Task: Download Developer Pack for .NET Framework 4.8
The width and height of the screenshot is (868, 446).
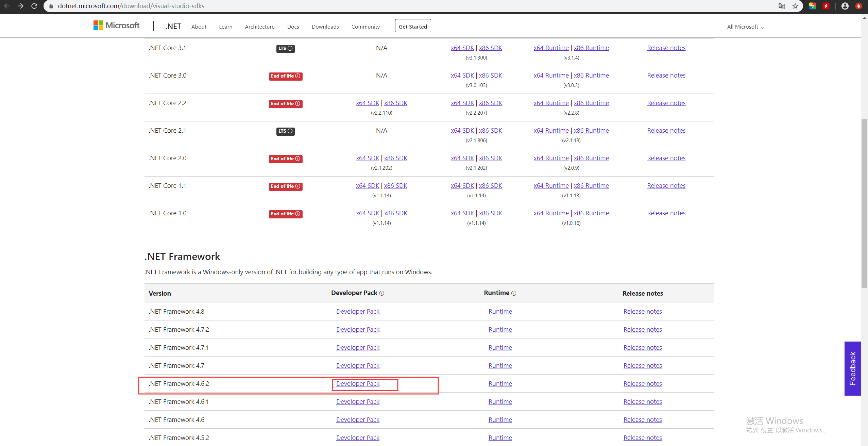Action: point(358,311)
